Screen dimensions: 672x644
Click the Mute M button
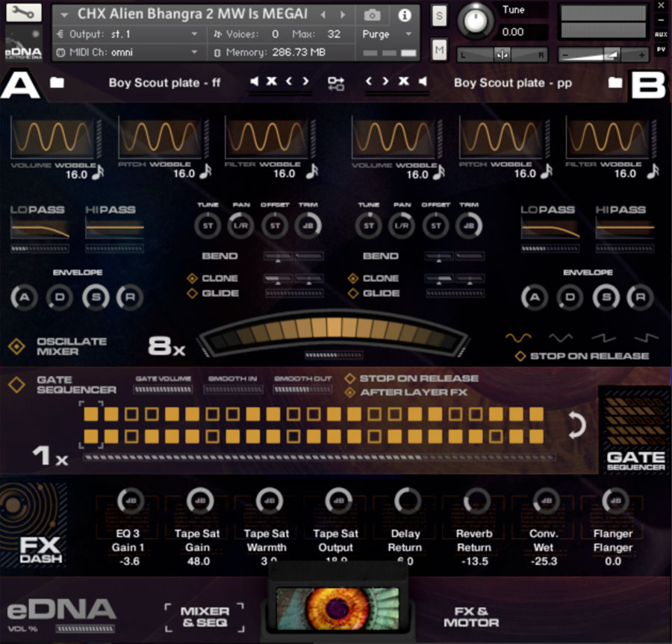(439, 51)
